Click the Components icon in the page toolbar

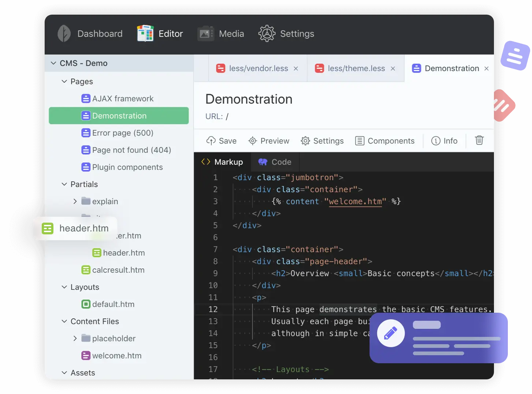(x=359, y=141)
